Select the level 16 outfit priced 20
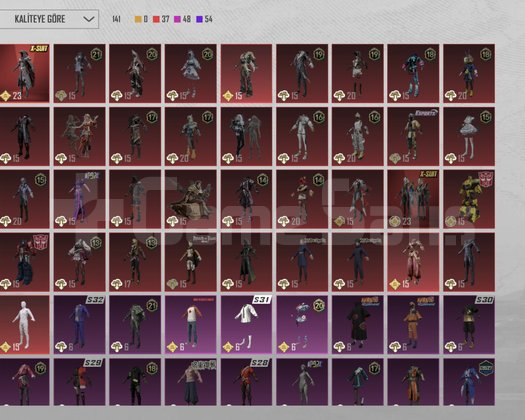Viewport: 525px width, 420px height. pyautogui.click(x=358, y=136)
